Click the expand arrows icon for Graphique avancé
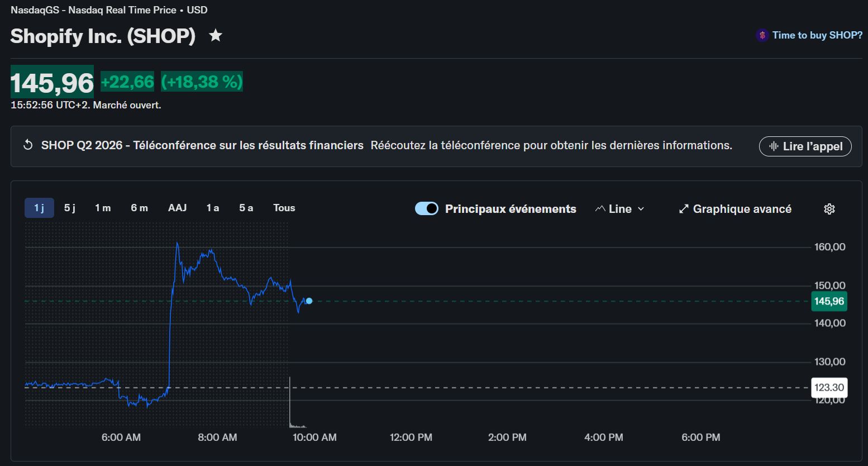 click(684, 209)
